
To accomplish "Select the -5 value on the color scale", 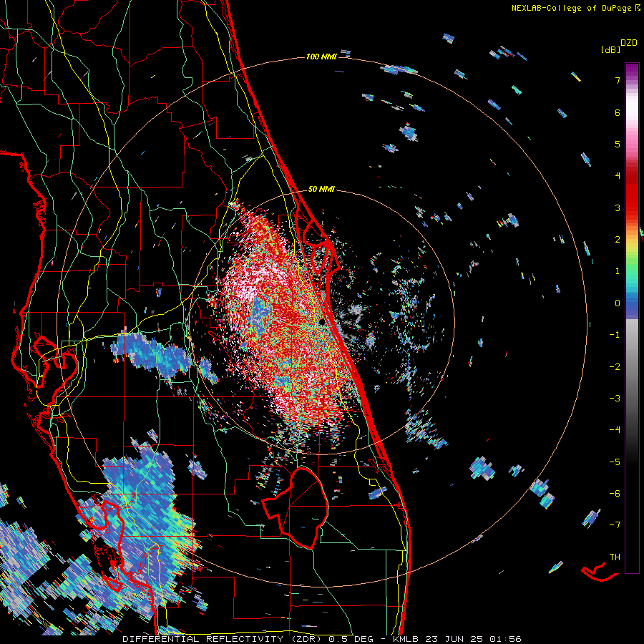I will [615, 462].
